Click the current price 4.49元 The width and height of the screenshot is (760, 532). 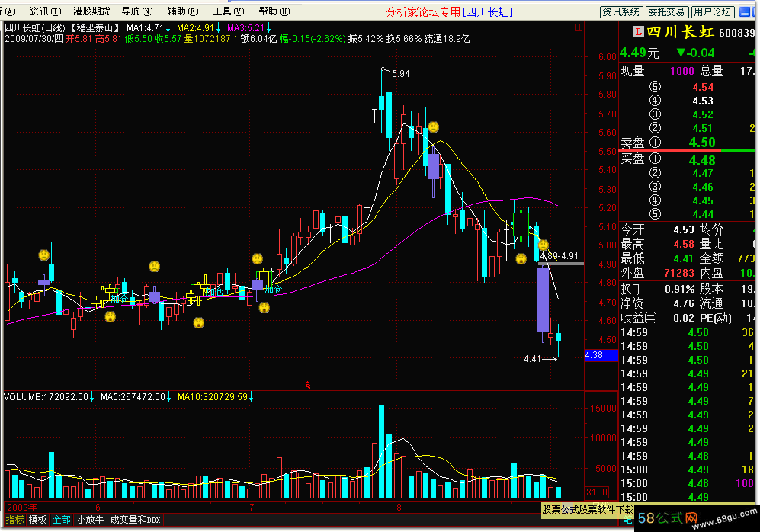coord(640,53)
